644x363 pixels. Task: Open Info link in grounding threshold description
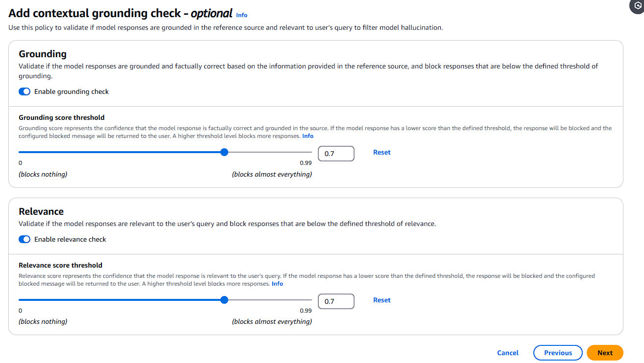click(x=308, y=136)
